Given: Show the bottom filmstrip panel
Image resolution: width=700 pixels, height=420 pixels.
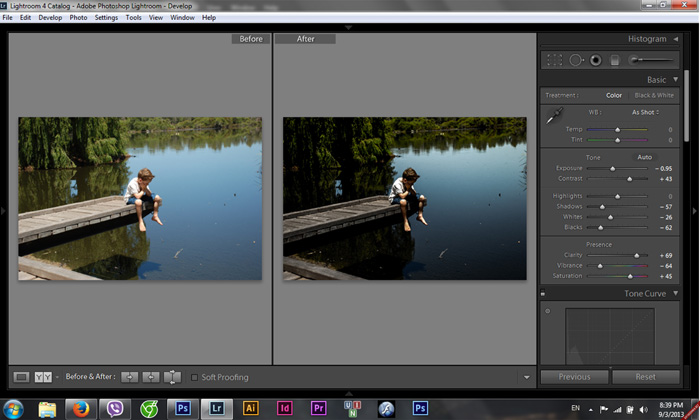Looking at the screenshot, I should (349, 393).
